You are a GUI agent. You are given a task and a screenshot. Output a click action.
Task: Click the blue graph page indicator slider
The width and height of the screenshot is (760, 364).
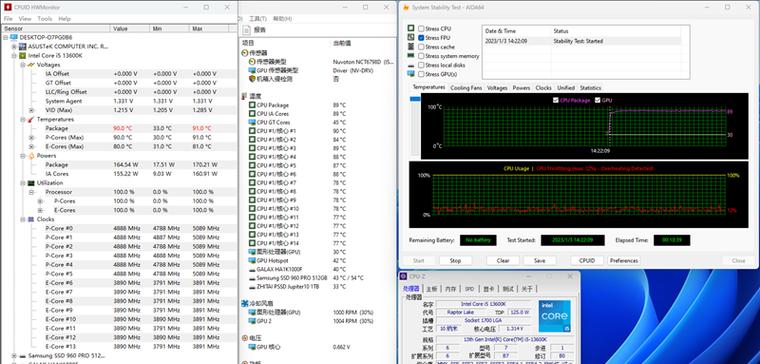415,99
